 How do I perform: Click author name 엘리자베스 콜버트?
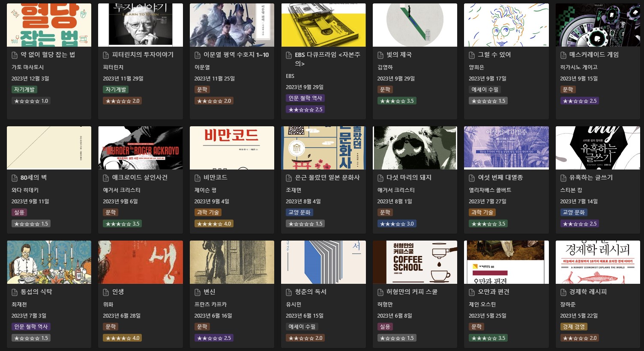tap(490, 190)
